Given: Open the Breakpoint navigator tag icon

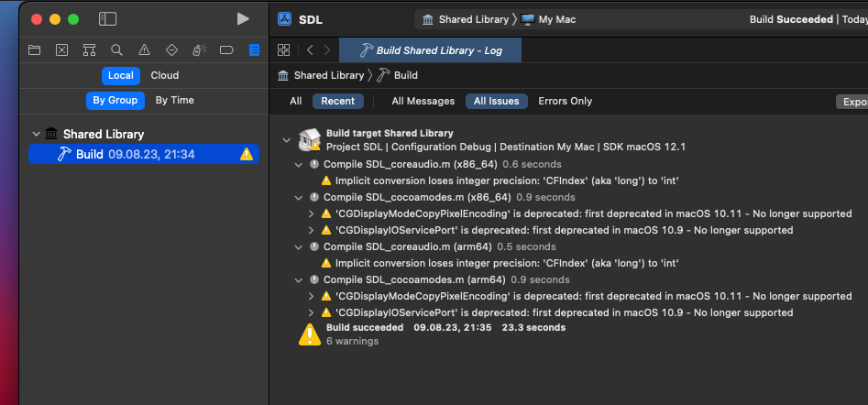Looking at the screenshot, I should pyautogui.click(x=226, y=50).
